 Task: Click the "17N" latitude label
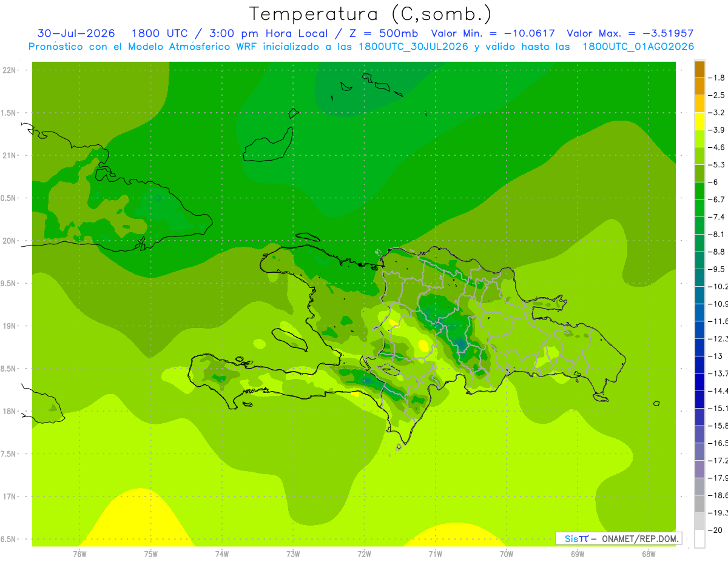coord(9,497)
